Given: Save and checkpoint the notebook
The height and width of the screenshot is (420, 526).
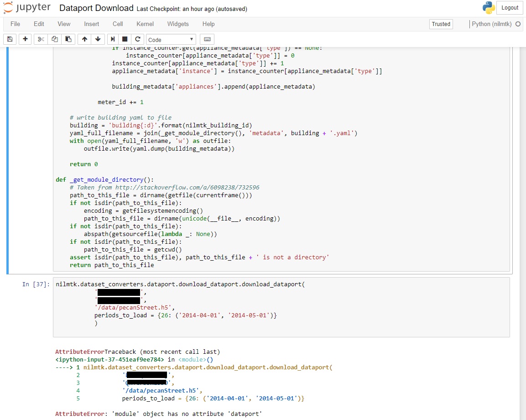Looking at the screenshot, I should click(10, 39).
